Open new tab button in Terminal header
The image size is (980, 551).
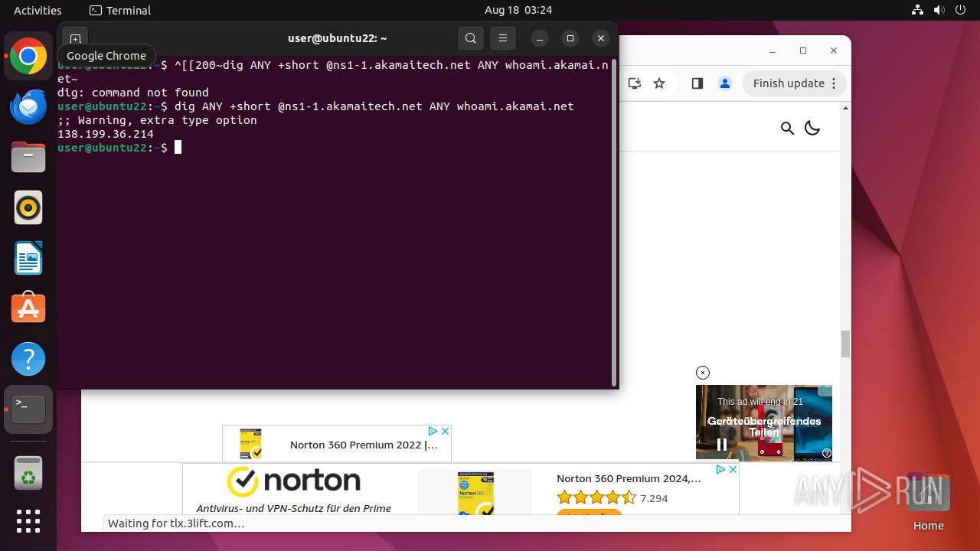tap(75, 38)
